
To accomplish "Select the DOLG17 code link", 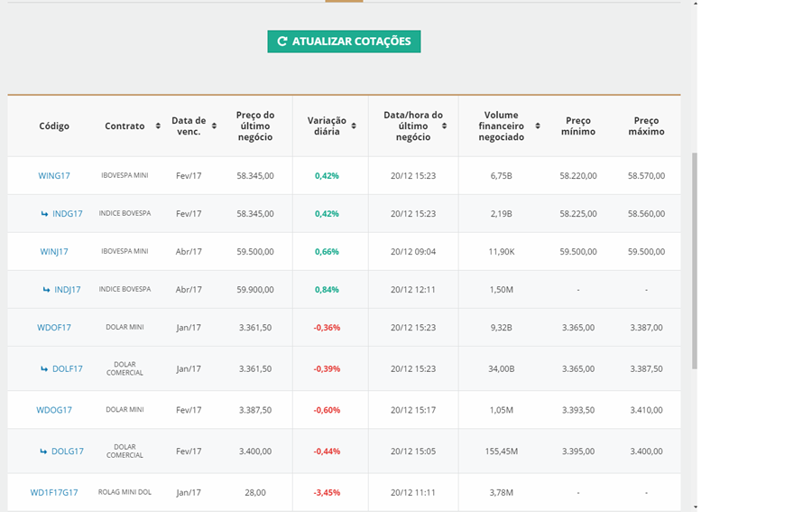I will coord(68,451).
